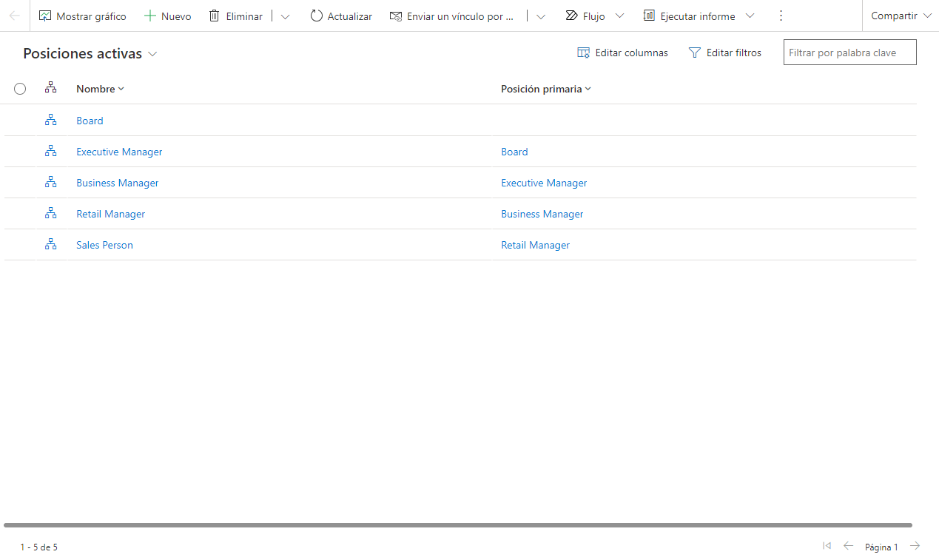Toggle the select-all rows circle

(x=20, y=89)
